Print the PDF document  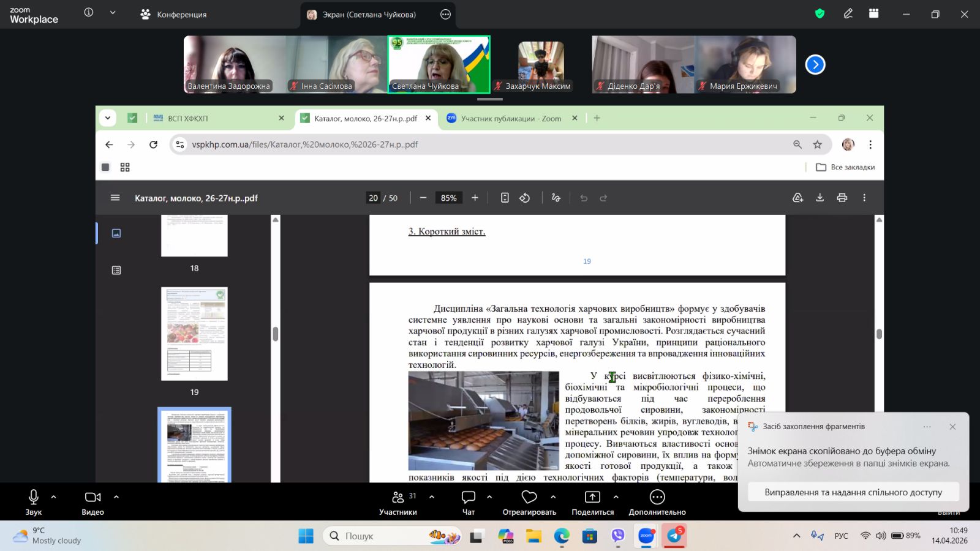click(x=842, y=198)
